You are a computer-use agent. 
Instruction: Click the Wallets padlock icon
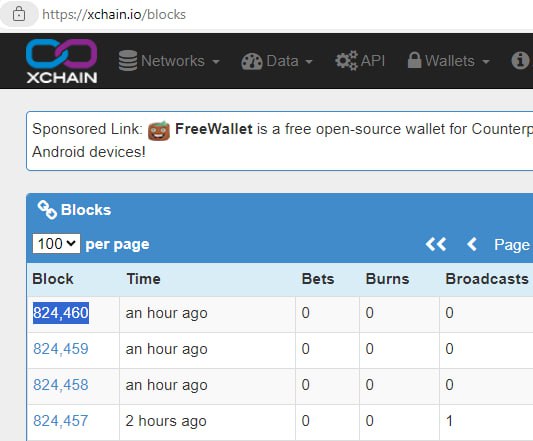[x=414, y=60]
